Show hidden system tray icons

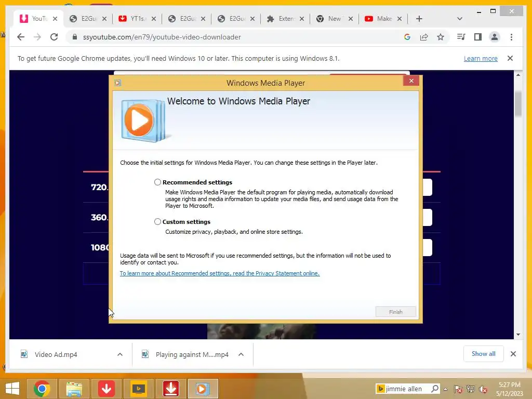pos(445,389)
